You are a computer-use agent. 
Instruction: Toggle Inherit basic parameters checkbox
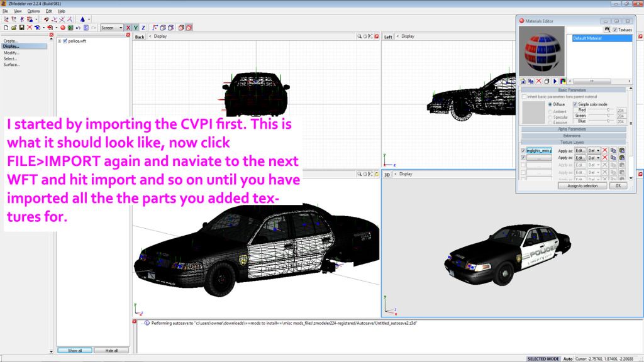tap(524, 97)
